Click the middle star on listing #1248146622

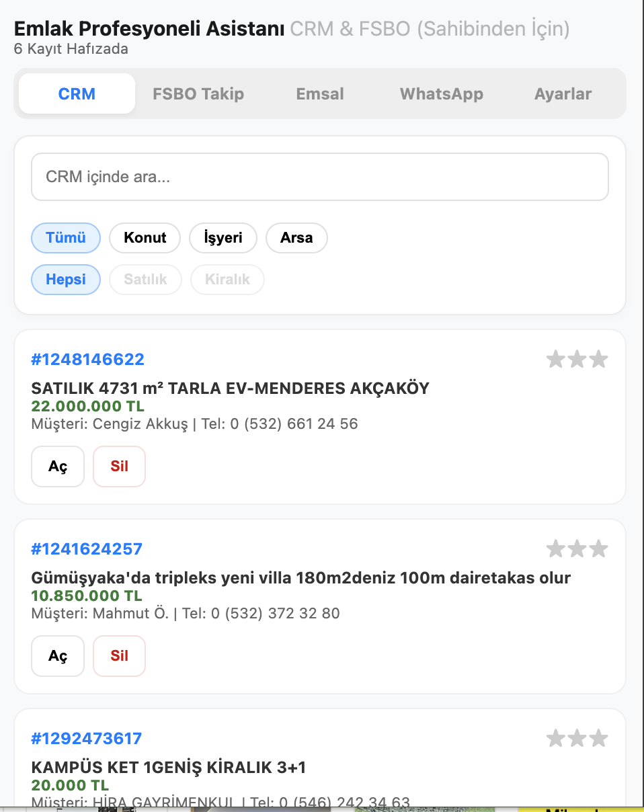tap(577, 359)
